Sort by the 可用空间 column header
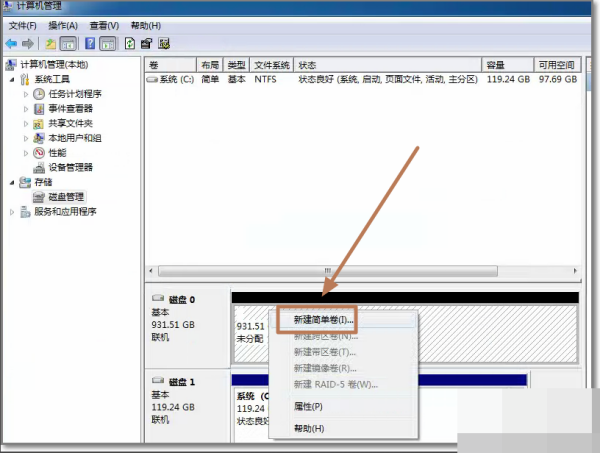600x453 pixels. (x=558, y=65)
